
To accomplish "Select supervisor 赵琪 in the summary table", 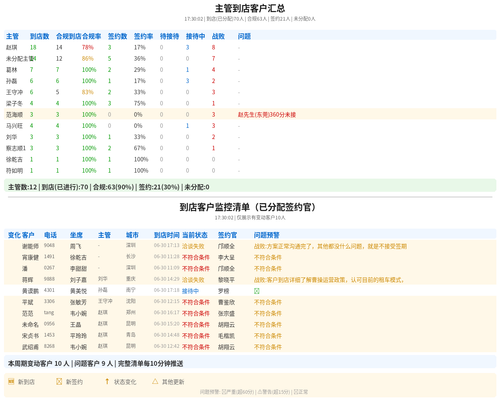I will (11, 47).
